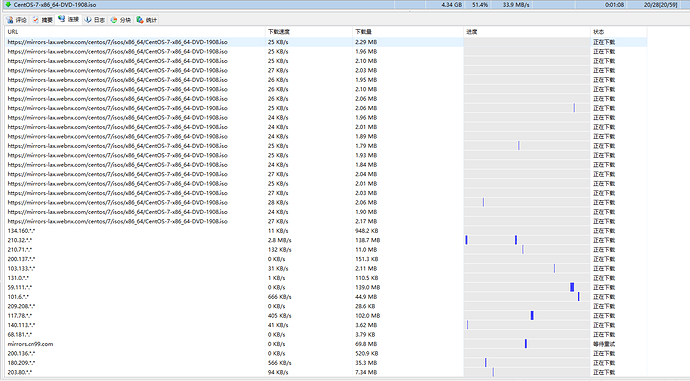Image resolution: width=690 pixels, height=381 pixels.
Task: Click the 20/28[20/59] connections value
Action: click(660, 5)
